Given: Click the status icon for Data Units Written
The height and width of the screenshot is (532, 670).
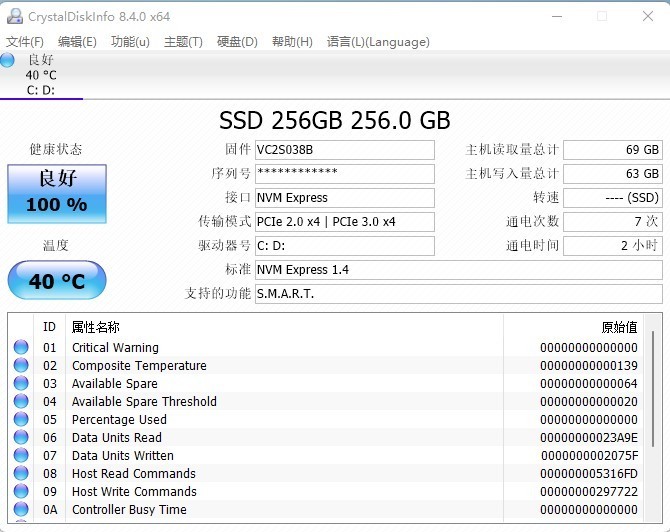Looking at the screenshot, I should tap(21, 456).
